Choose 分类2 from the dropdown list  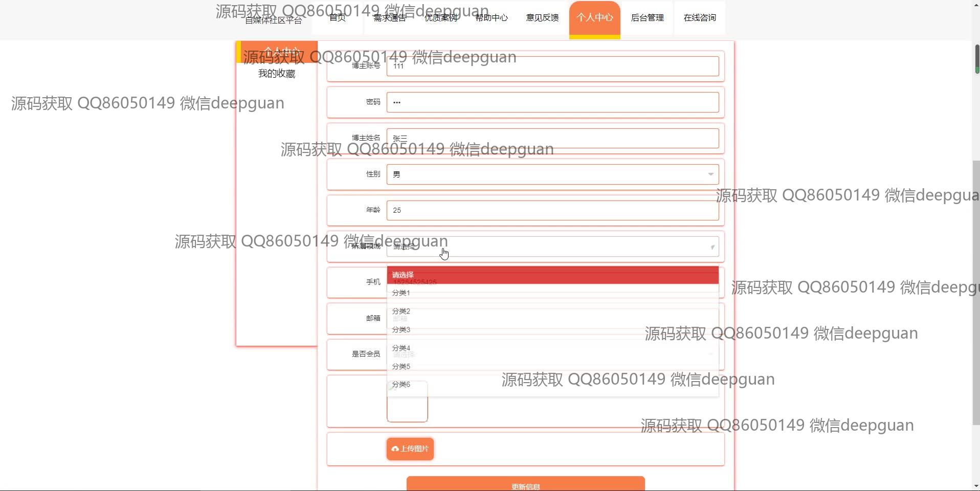point(552,311)
